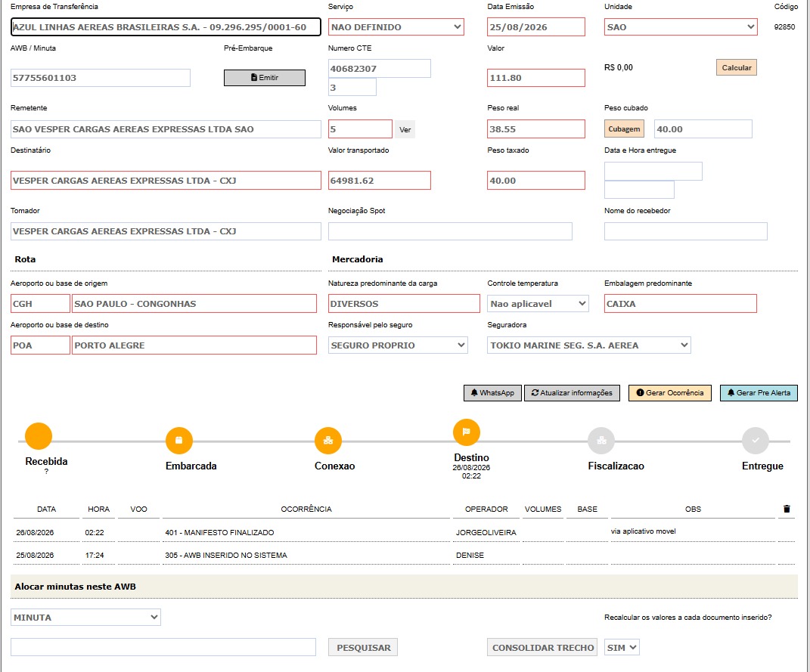Click 'via aplicativo movel' observation

[643, 531]
